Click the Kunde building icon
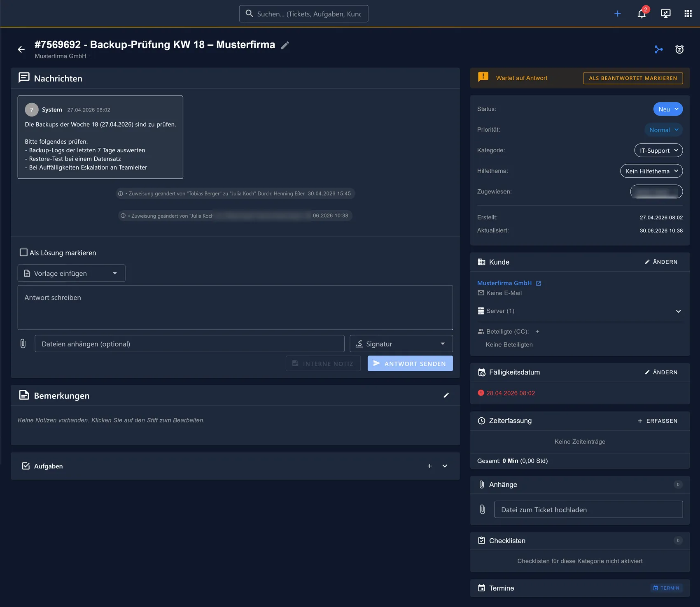The height and width of the screenshot is (607, 700). point(481,262)
